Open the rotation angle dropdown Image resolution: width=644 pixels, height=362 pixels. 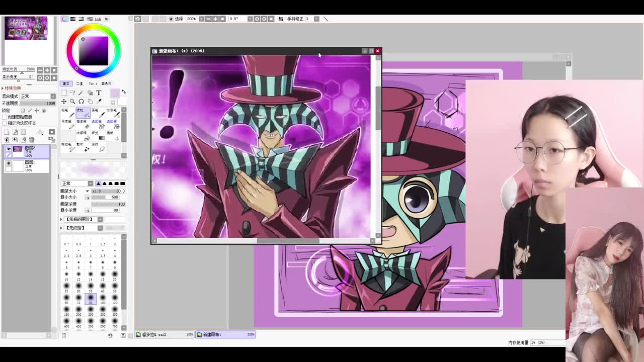250,19
